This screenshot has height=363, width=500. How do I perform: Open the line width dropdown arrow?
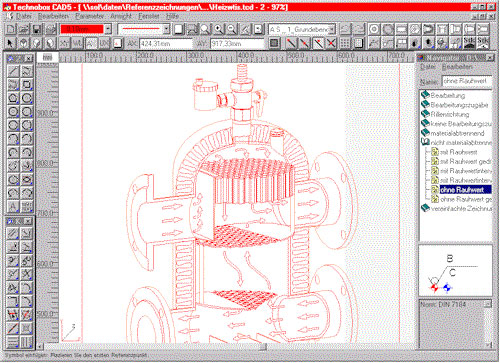click(x=108, y=29)
